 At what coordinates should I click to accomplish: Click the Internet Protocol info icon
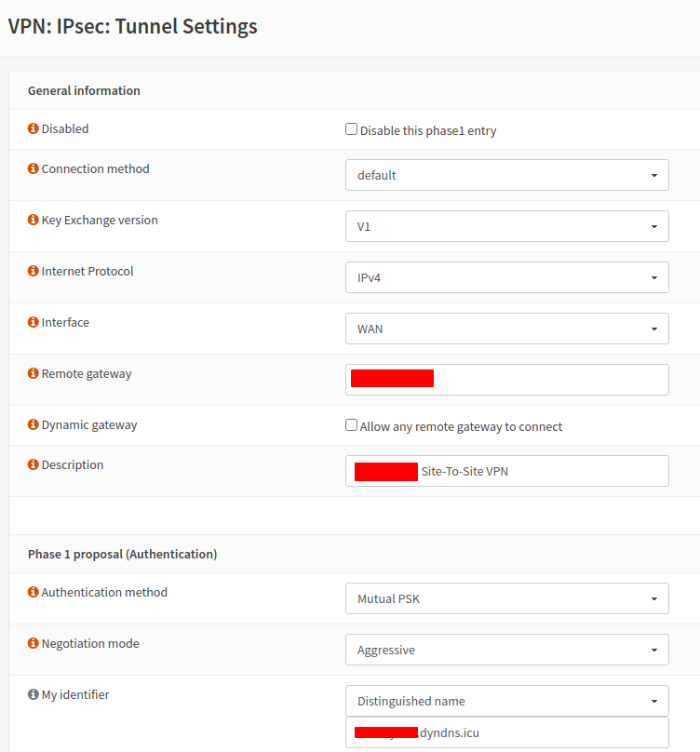tap(34, 272)
